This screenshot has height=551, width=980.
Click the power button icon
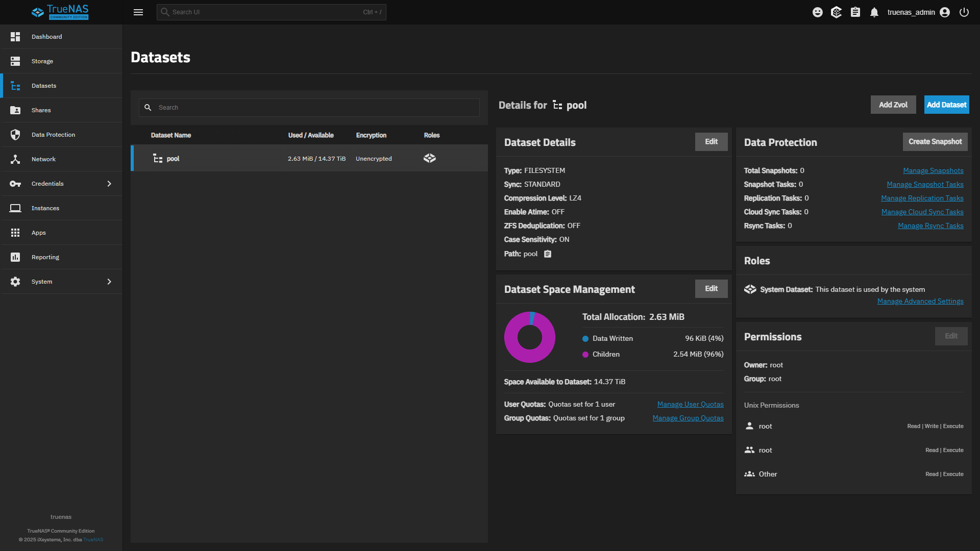click(x=964, y=12)
